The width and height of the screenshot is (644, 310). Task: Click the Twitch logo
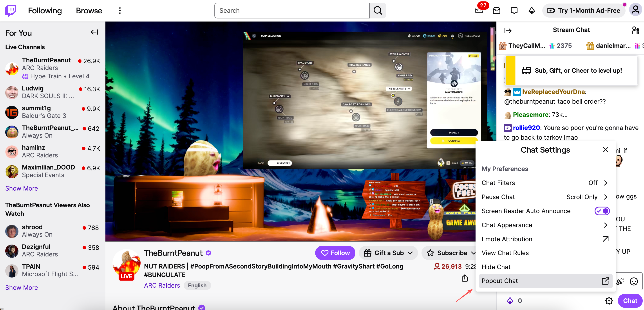pyautogui.click(x=11, y=11)
